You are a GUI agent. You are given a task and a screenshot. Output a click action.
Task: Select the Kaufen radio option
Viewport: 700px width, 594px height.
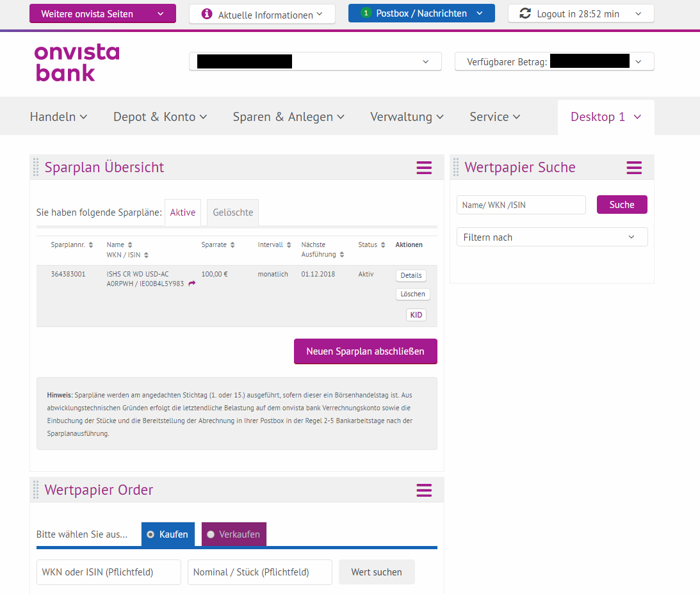tap(151, 534)
